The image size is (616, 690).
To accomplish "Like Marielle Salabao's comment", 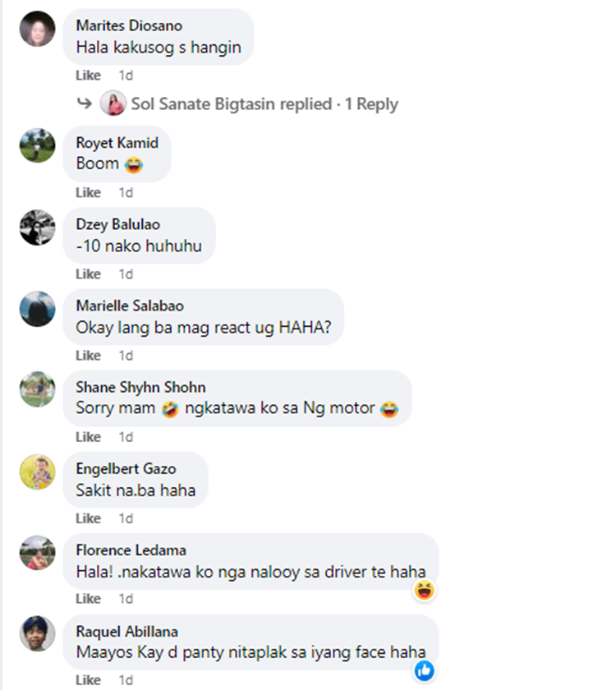I will coord(88,356).
